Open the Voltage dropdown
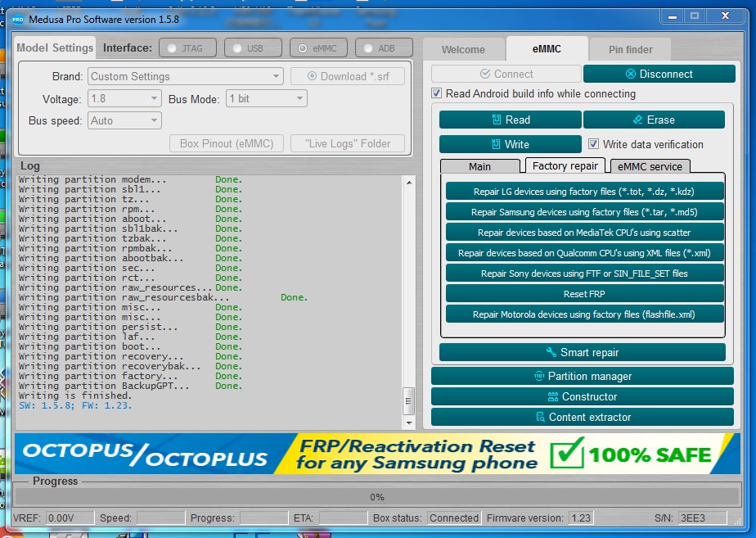The image size is (756, 538). tap(124, 99)
